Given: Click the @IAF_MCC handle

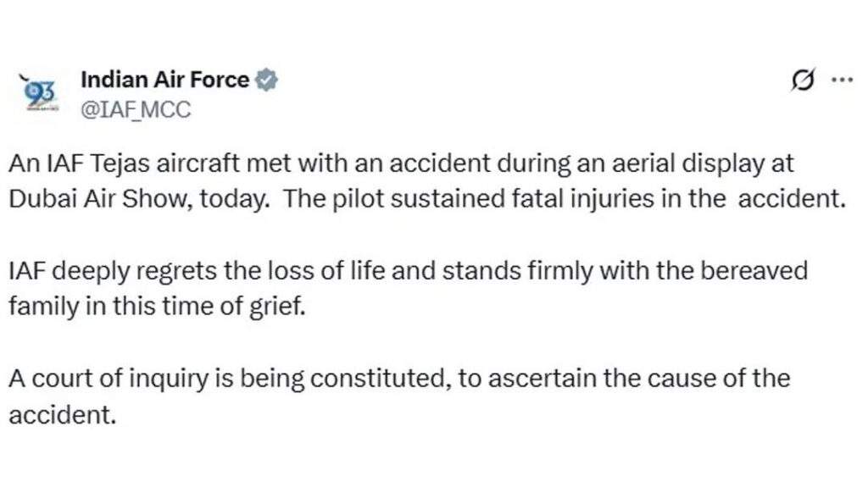Looking at the screenshot, I should [135, 109].
